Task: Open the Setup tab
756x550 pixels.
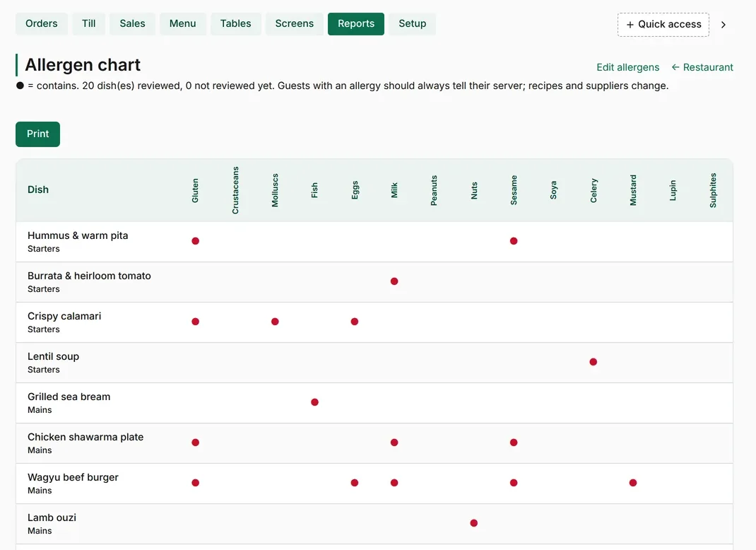Action: tap(412, 23)
